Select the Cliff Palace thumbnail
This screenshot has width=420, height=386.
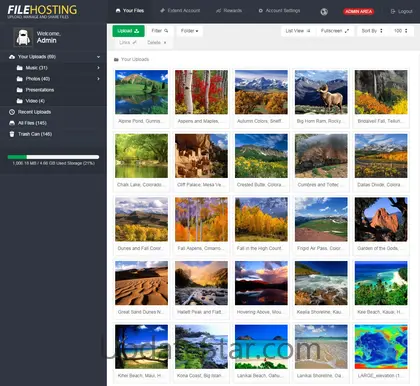click(x=201, y=156)
